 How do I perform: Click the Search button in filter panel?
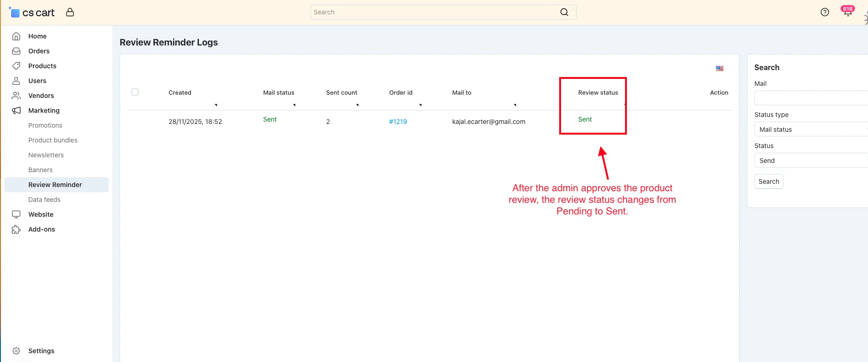click(x=769, y=181)
